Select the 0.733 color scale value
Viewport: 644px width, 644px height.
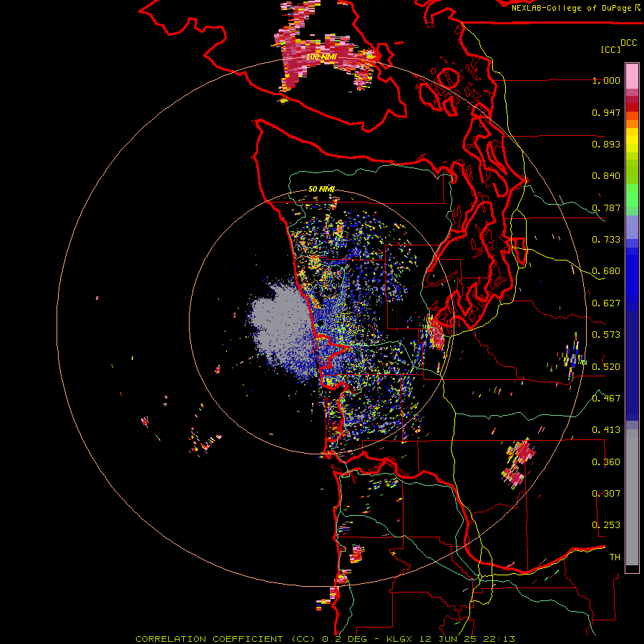pos(606,240)
